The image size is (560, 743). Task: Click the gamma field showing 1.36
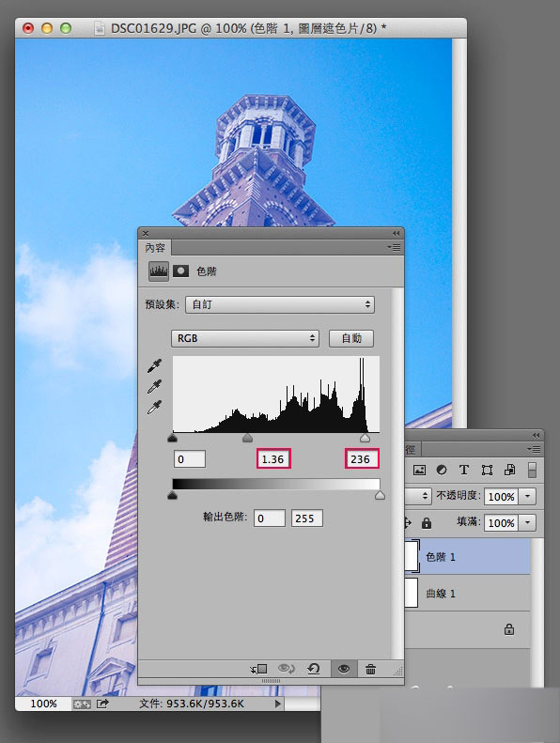(x=273, y=458)
